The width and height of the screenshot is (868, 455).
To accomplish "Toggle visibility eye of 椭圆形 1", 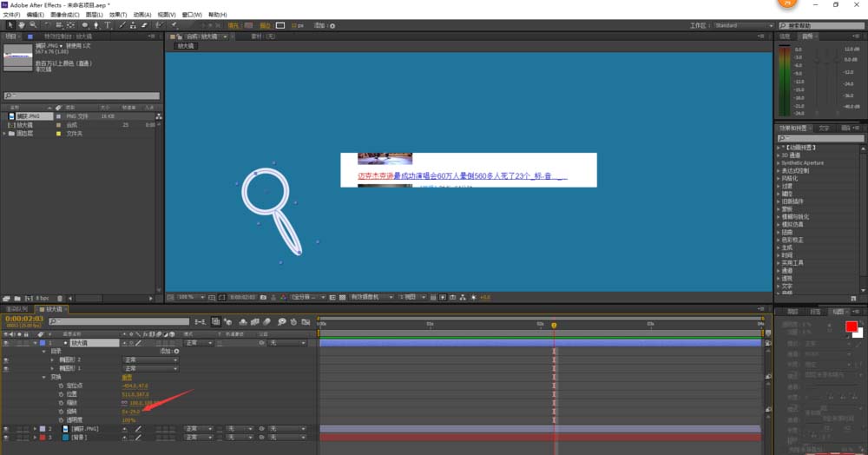I will [6, 368].
